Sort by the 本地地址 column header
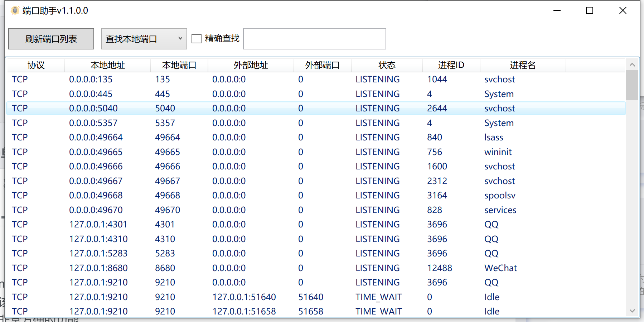This screenshot has width=644, height=322. point(108,65)
